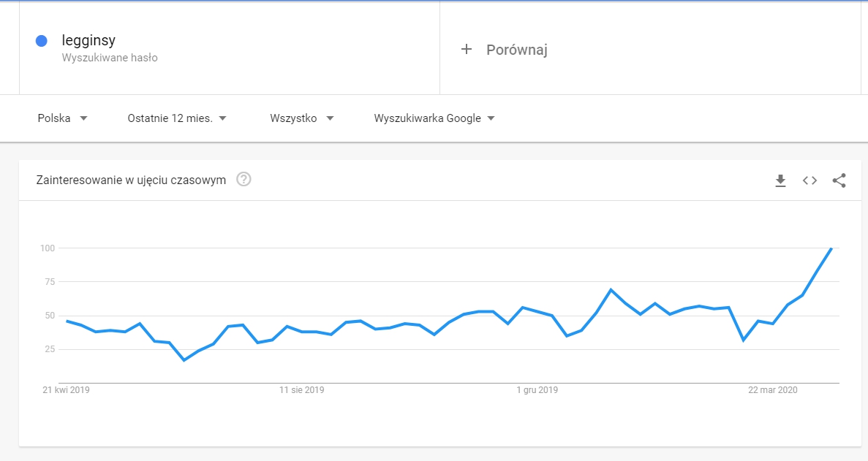This screenshot has width=868, height=461.
Task: Click the share chart icon
Action: click(x=839, y=180)
